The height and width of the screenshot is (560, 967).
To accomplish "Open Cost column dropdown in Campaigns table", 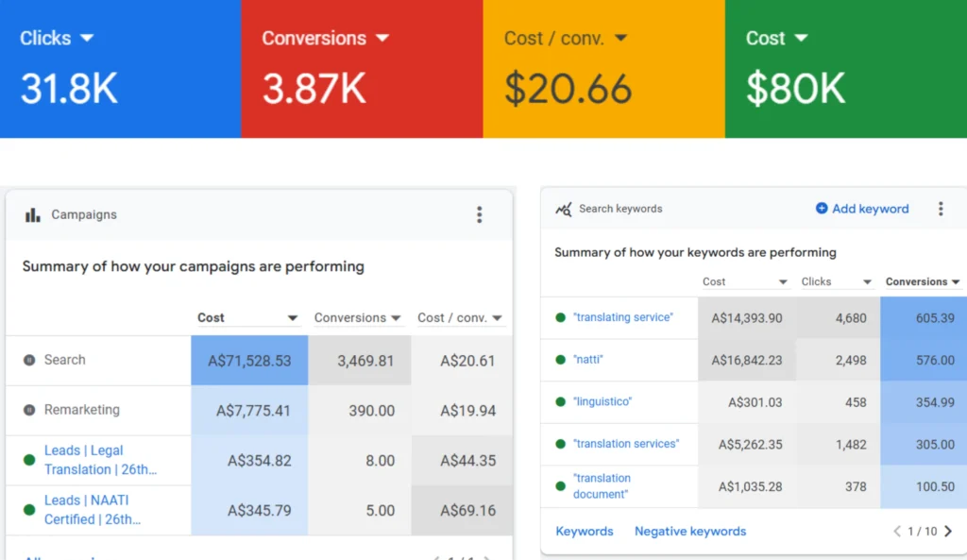I will click(293, 318).
